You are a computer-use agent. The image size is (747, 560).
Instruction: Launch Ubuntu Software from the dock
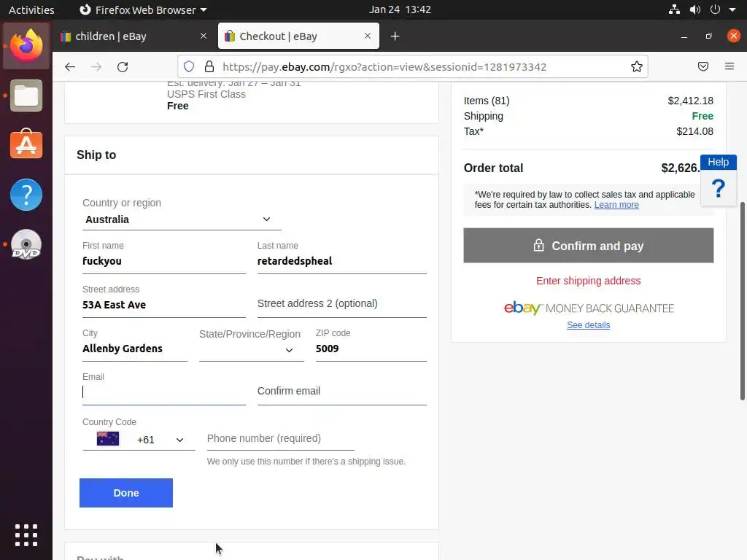tap(26, 145)
